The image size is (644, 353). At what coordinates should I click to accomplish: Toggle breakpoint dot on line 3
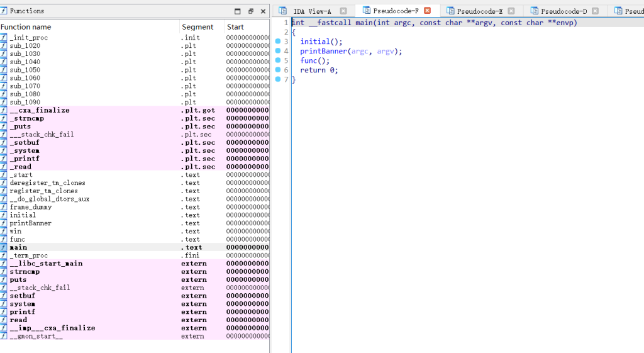pos(278,41)
